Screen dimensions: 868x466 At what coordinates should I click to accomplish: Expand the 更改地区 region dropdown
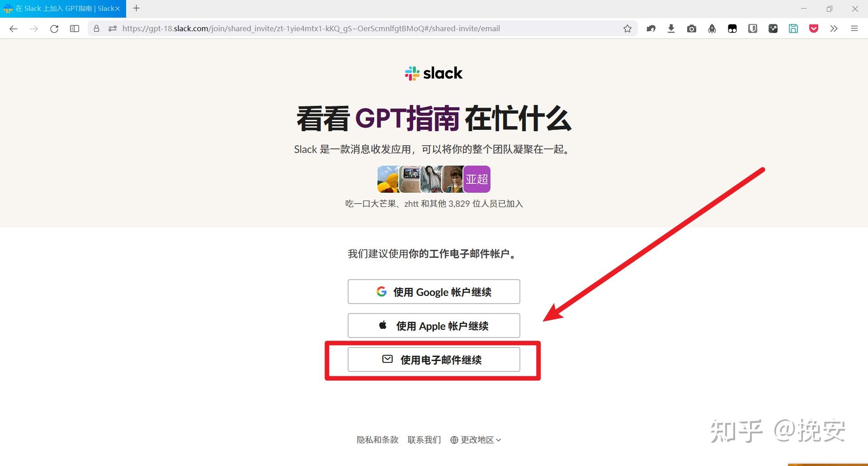point(476,440)
